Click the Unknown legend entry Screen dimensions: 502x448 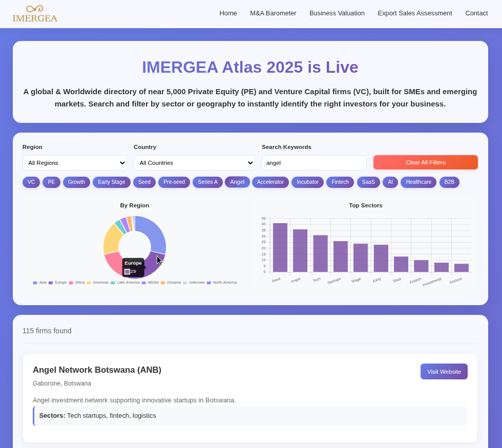pos(194,283)
